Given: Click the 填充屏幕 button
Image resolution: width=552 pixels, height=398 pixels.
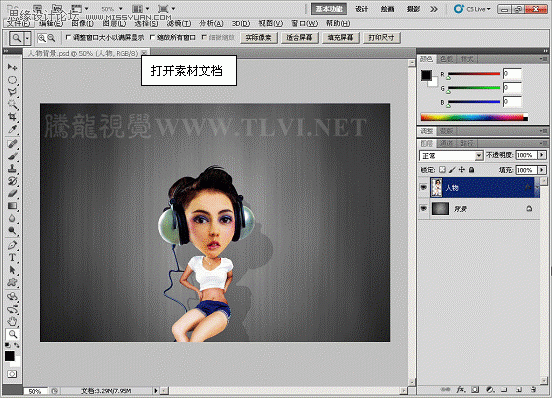Looking at the screenshot, I should tap(340, 38).
